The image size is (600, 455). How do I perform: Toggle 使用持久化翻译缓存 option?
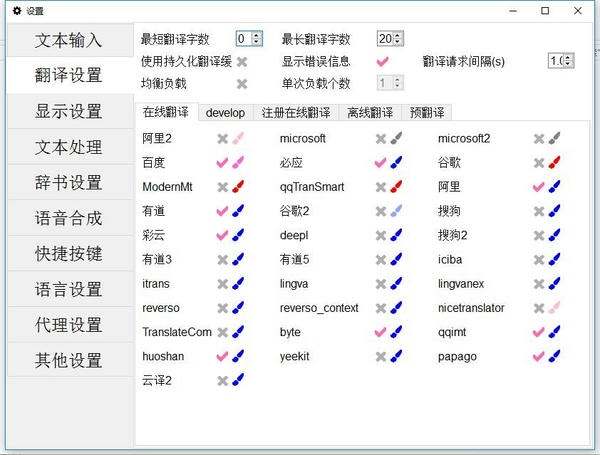pyautogui.click(x=242, y=62)
